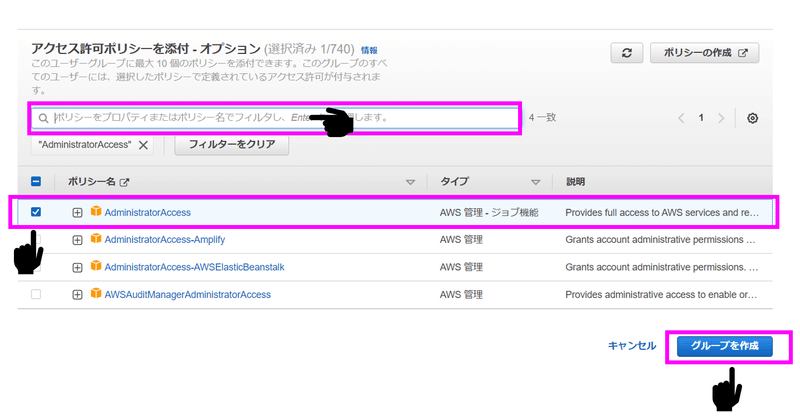Open the AdministratorAccess policy link
Image resolution: width=800 pixels, height=420 pixels.
tap(147, 212)
